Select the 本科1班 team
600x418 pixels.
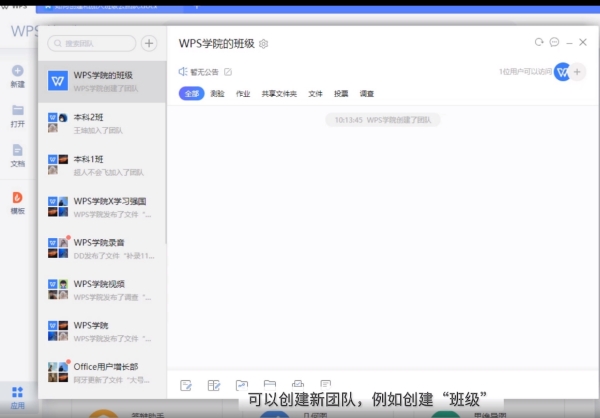(x=102, y=165)
